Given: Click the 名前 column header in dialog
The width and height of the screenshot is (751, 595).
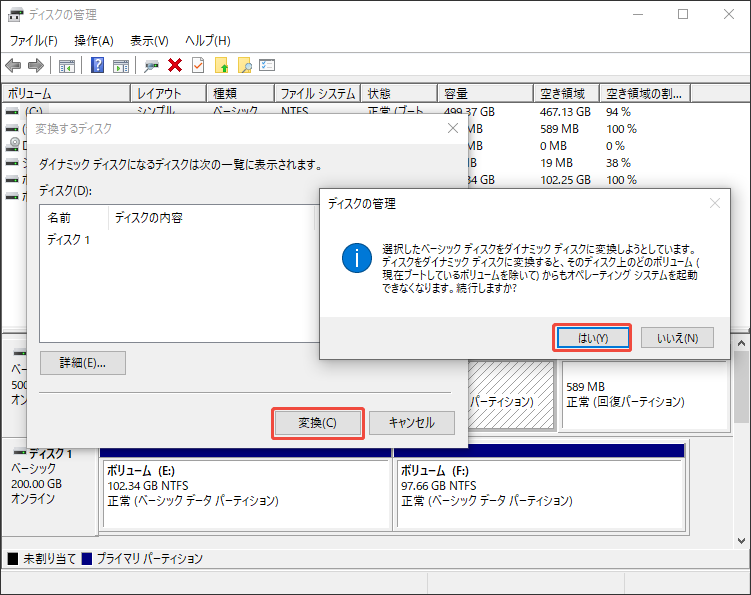Looking at the screenshot, I should click(x=74, y=218).
